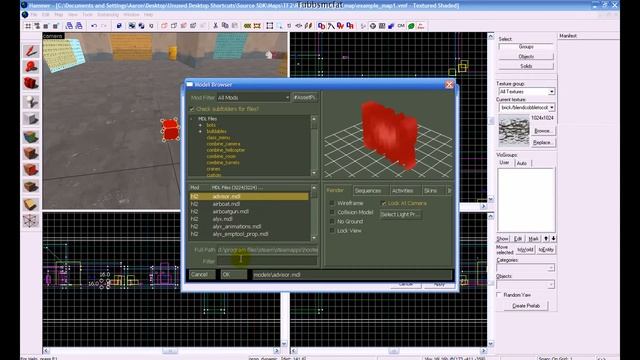Select the Toggle Texture Application tool

pyautogui.click(x=31, y=136)
